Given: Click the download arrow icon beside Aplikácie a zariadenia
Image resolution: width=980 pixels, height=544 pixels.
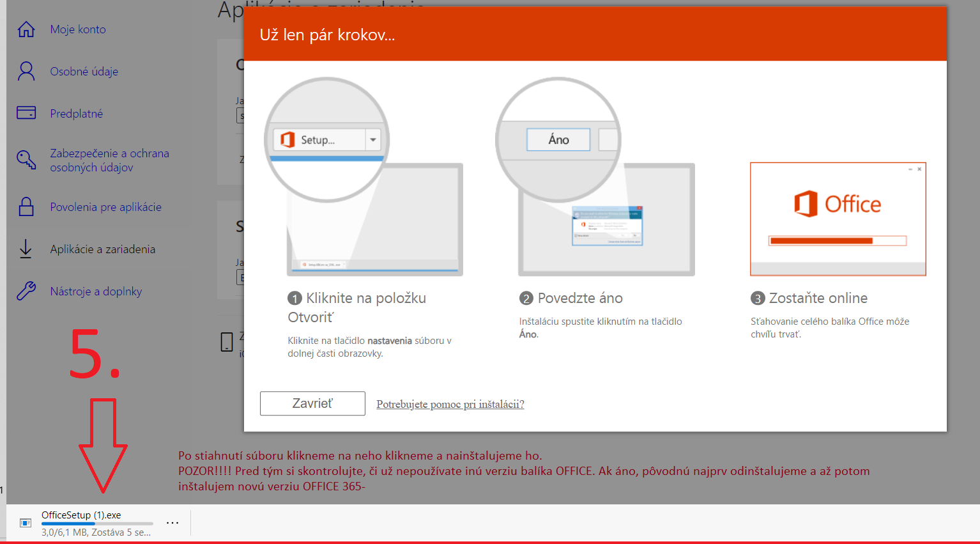Looking at the screenshot, I should click(x=26, y=249).
